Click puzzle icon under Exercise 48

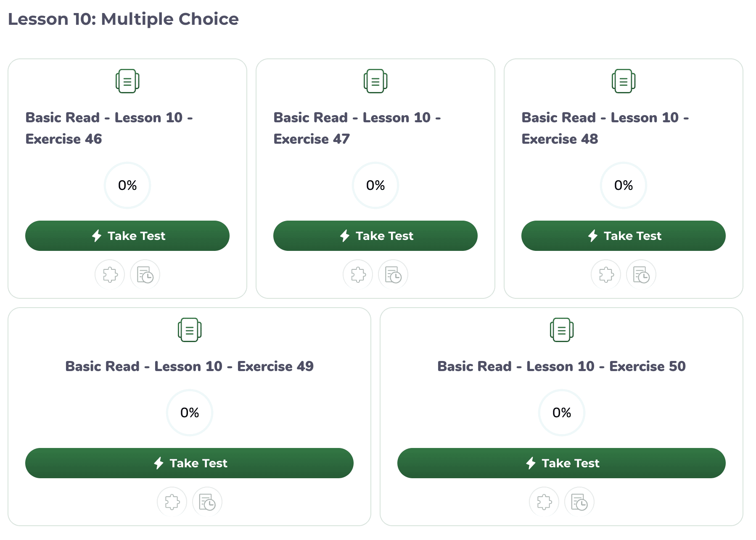pyautogui.click(x=606, y=275)
